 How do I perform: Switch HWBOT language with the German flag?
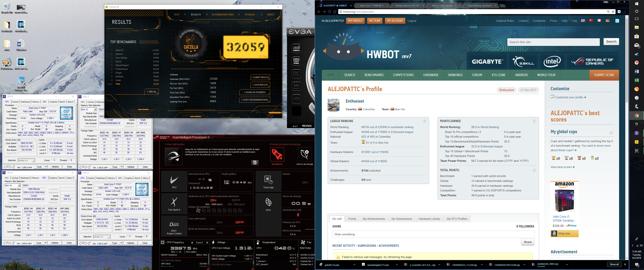607,21
